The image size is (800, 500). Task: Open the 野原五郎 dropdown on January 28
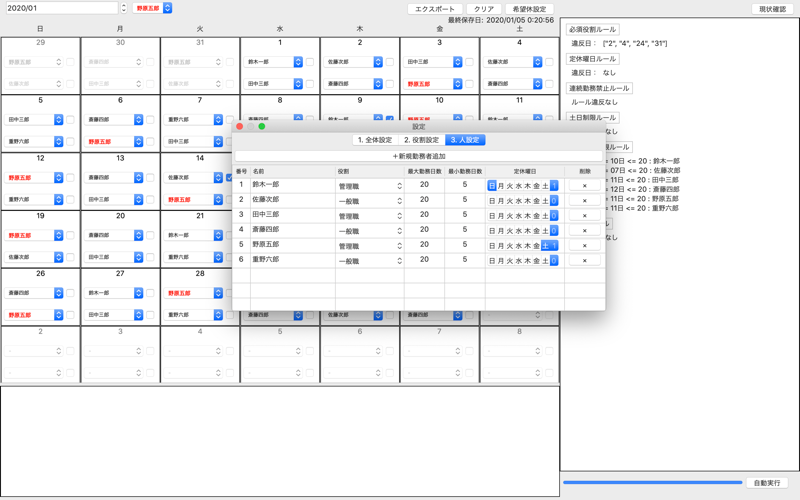(194, 293)
